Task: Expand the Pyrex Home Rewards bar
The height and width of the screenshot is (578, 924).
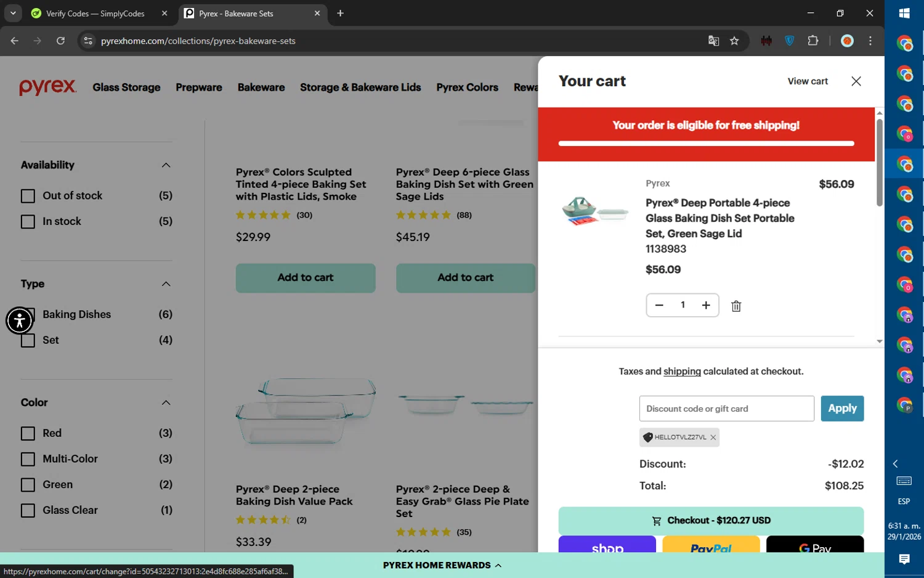Action: coord(442,565)
